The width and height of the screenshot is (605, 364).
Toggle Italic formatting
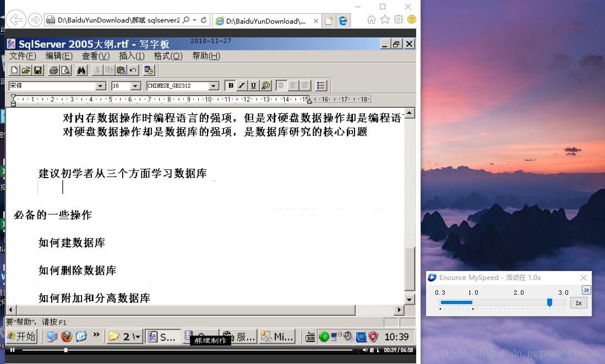click(x=242, y=86)
